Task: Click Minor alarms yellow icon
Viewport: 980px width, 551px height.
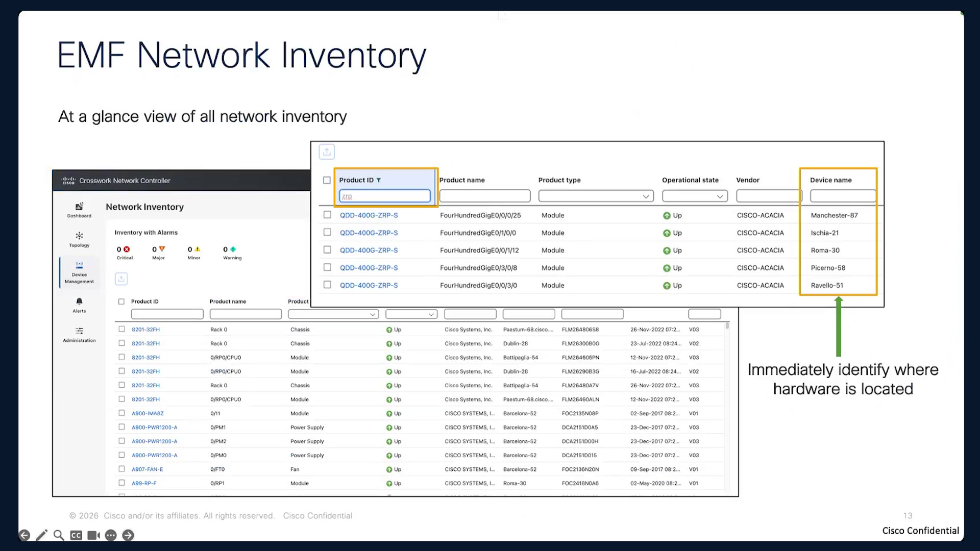Action: point(198,249)
